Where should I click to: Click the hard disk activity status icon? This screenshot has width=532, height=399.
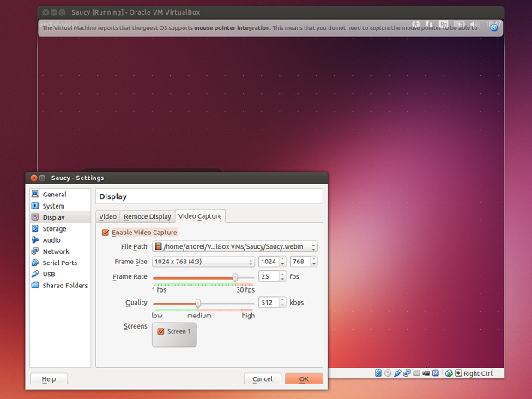click(x=378, y=373)
